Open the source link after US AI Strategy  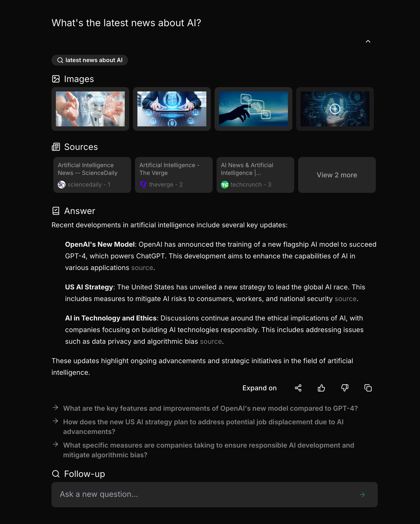pos(345,299)
